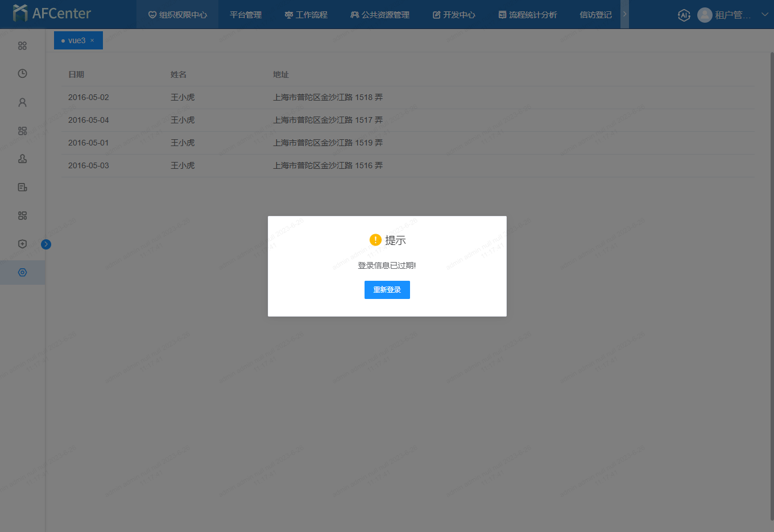Click the 重新登录 button
This screenshot has width=774, height=532.
tap(387, 290)
